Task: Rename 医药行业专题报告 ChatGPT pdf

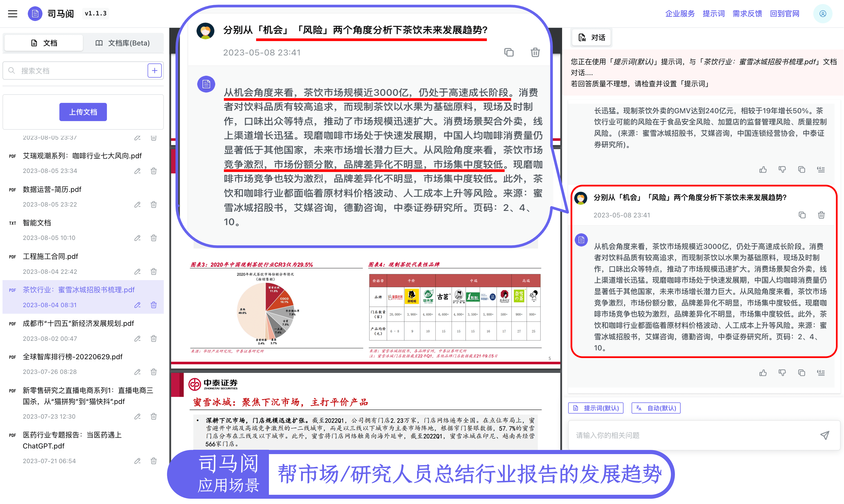Action: coord(137,461)
